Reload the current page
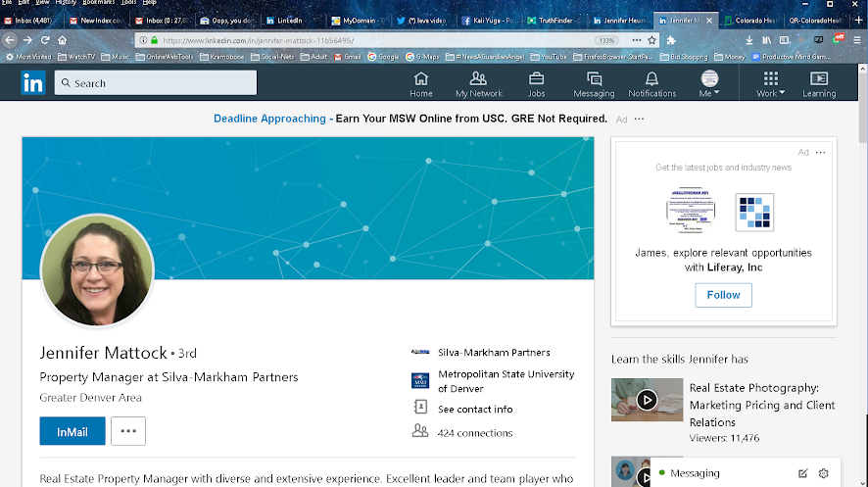 coord(45,40)
